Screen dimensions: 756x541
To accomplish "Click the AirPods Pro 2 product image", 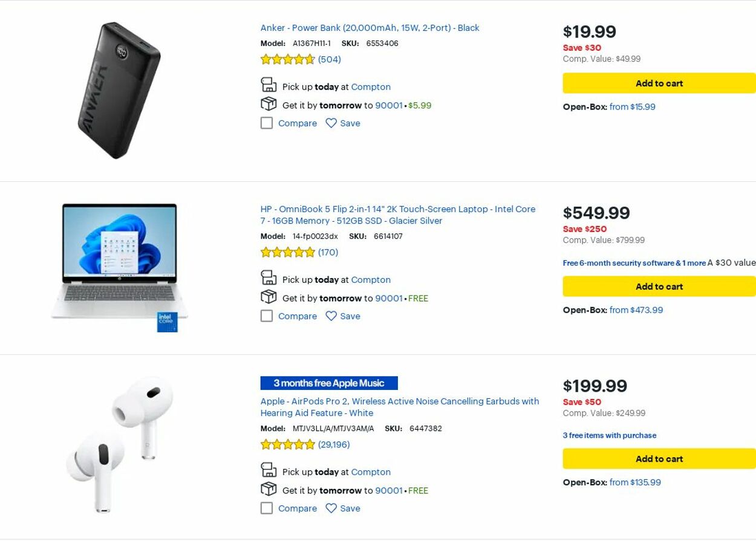I will (x=120, y=444).
